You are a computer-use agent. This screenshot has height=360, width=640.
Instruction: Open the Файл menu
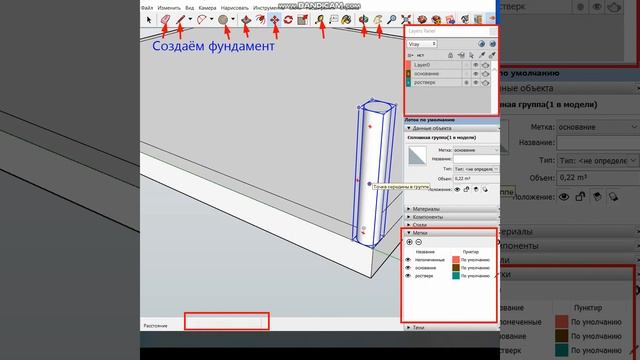[147, 8]
